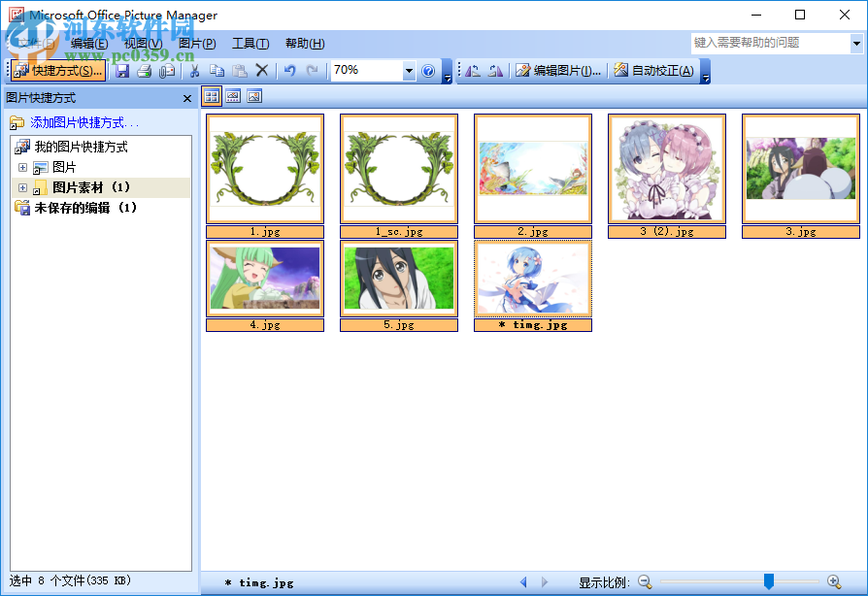This screenshot has width=868, height=596.
Task: Open the 编辑(E) menu
Action: [89, 44]
